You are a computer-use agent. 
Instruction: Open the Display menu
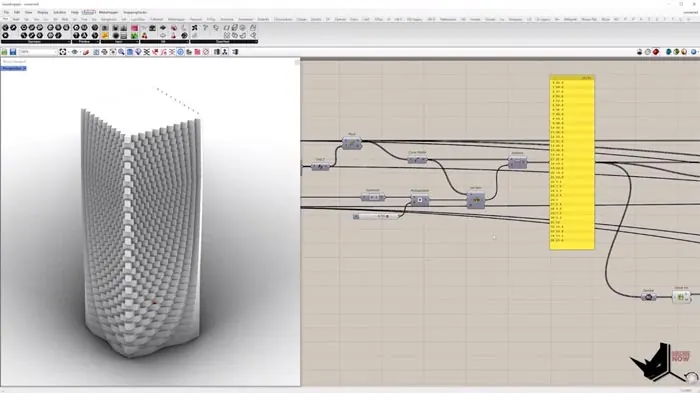pos(42,13)
